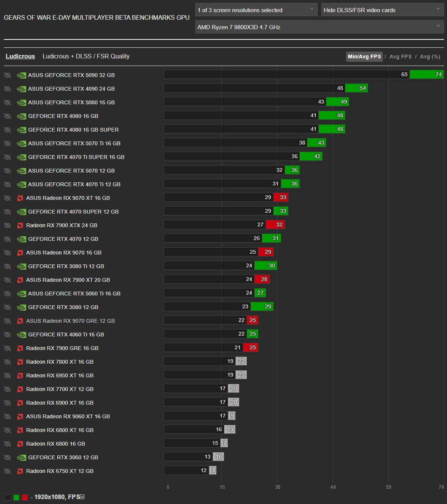Screen dimensions: 447x504
Task: Click NVIDIA logo beside GeForce RTX 3060 12 GB
Action: coord(22,457)
